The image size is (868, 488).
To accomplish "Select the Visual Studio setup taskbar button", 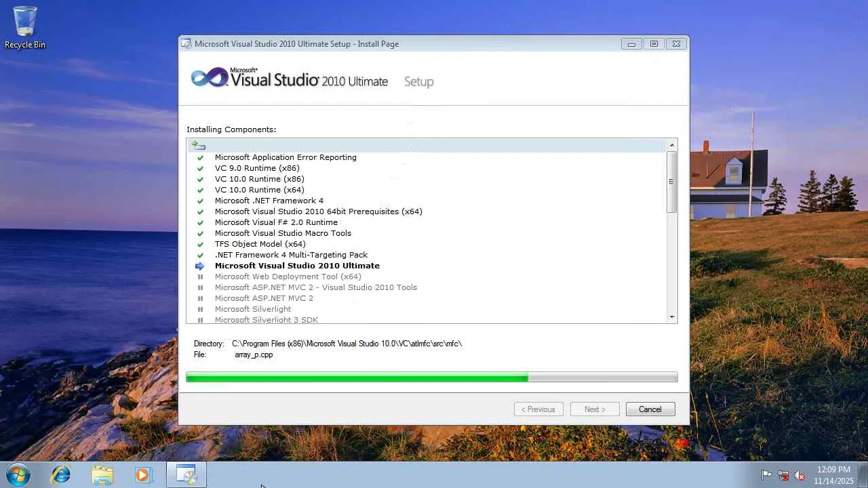I will 186,474.
